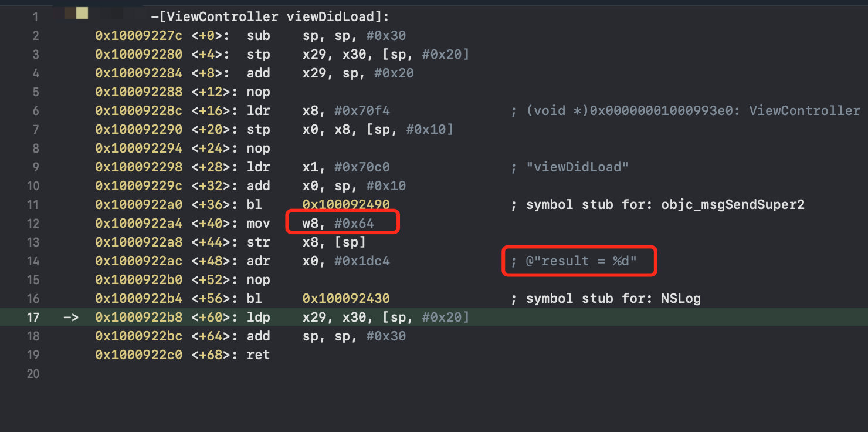The width and height of the screenshot is (868, 432).
Task: Click the adr x0, #0x1dc4 instruction
Action: point(318,261)
